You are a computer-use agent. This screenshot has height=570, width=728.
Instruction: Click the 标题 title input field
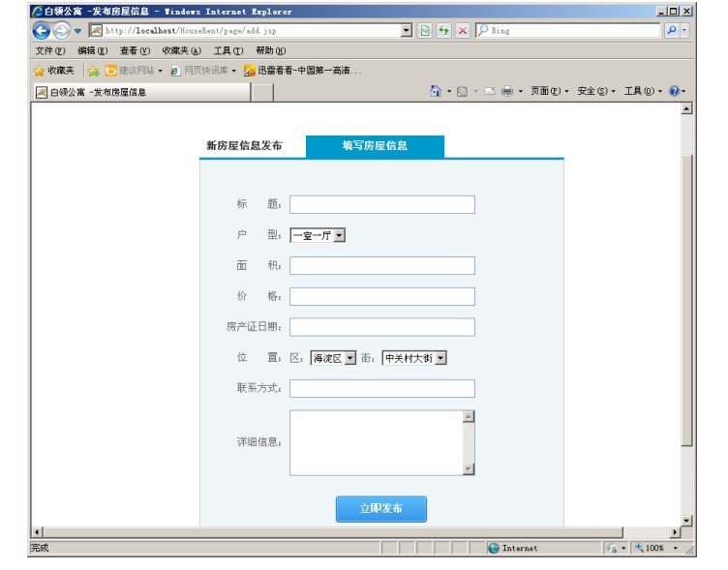382,205
